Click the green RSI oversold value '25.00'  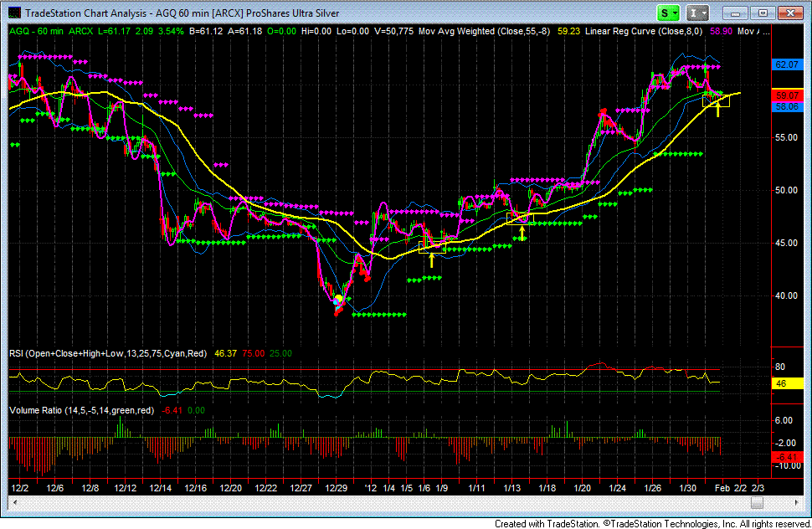pos(280,353)
